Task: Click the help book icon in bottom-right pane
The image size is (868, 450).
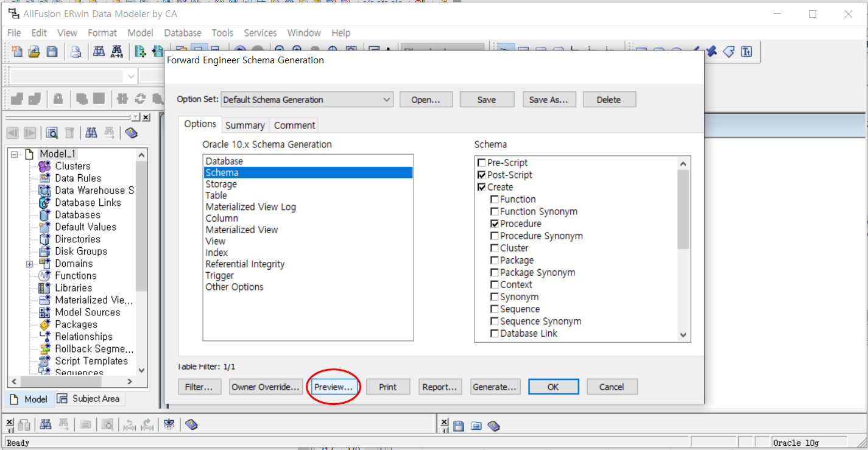Action: [494, 426]
